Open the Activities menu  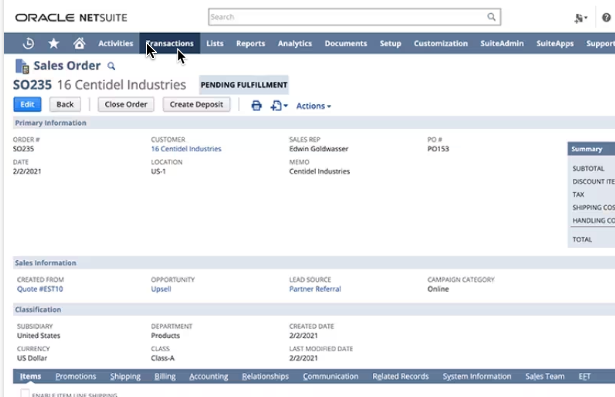[116, 44]
